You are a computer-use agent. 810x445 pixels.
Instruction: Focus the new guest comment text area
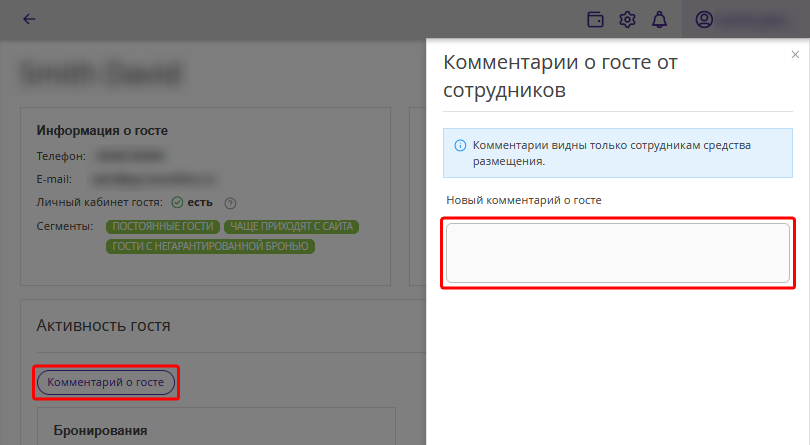coord(618,253)
